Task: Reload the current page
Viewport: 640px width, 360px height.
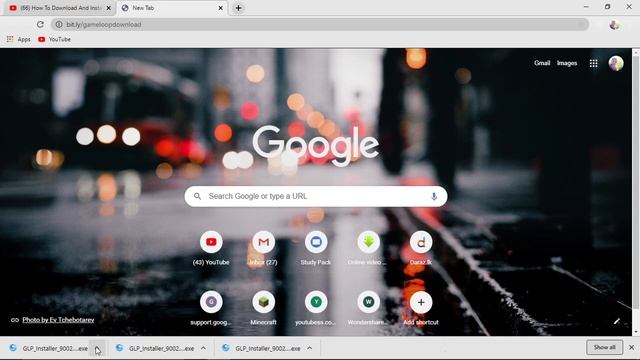Action: click(40, 24)
